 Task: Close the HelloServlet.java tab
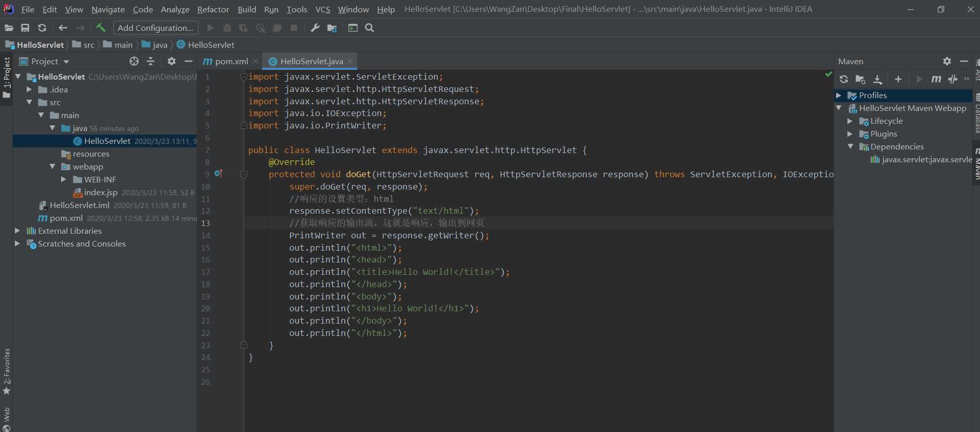click(x=350, y=61)
